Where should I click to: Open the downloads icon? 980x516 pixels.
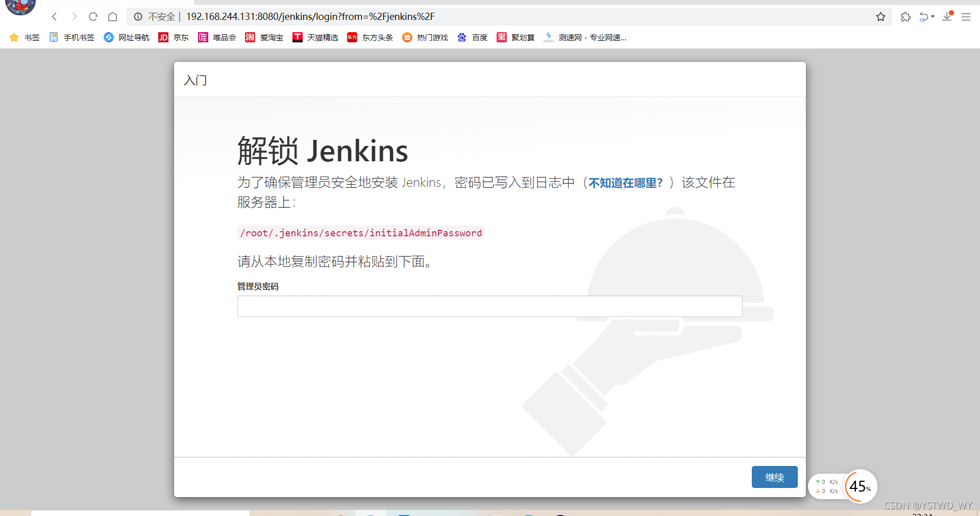pos(947,16)
